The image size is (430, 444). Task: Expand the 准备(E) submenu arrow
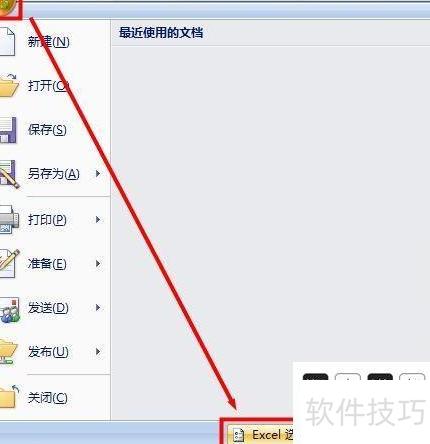(98, 264)
